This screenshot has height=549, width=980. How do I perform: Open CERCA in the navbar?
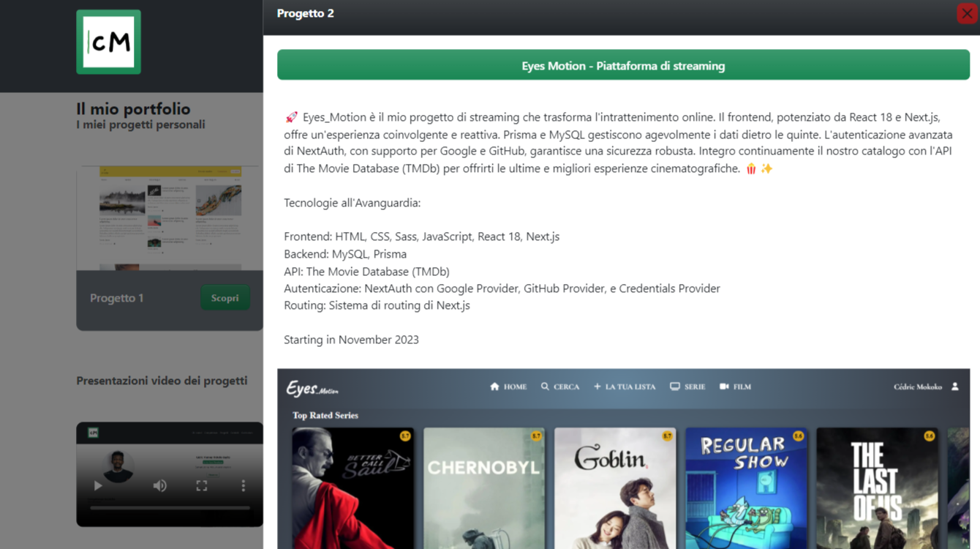tap(567, 386)
